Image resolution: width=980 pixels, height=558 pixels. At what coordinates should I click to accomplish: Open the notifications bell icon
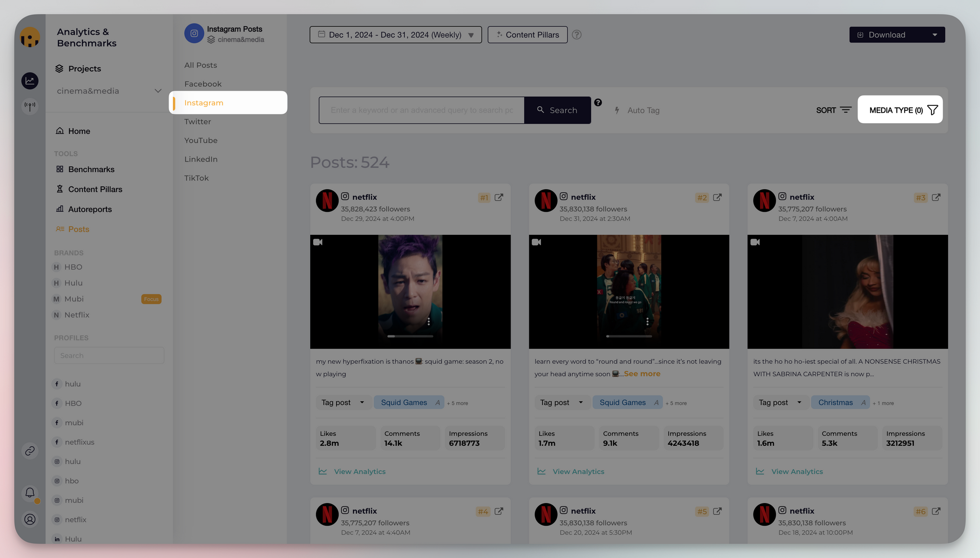[30, 492]
